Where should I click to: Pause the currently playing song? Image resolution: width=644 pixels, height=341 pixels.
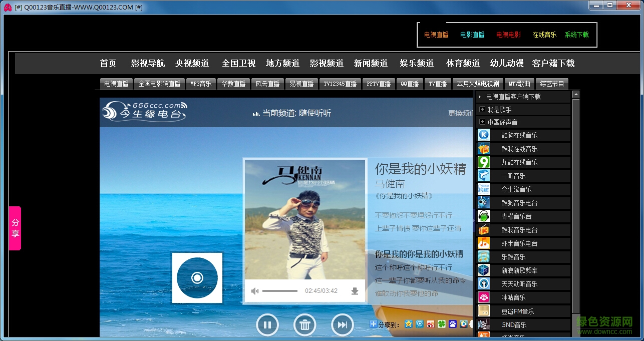tap(267, 324)
